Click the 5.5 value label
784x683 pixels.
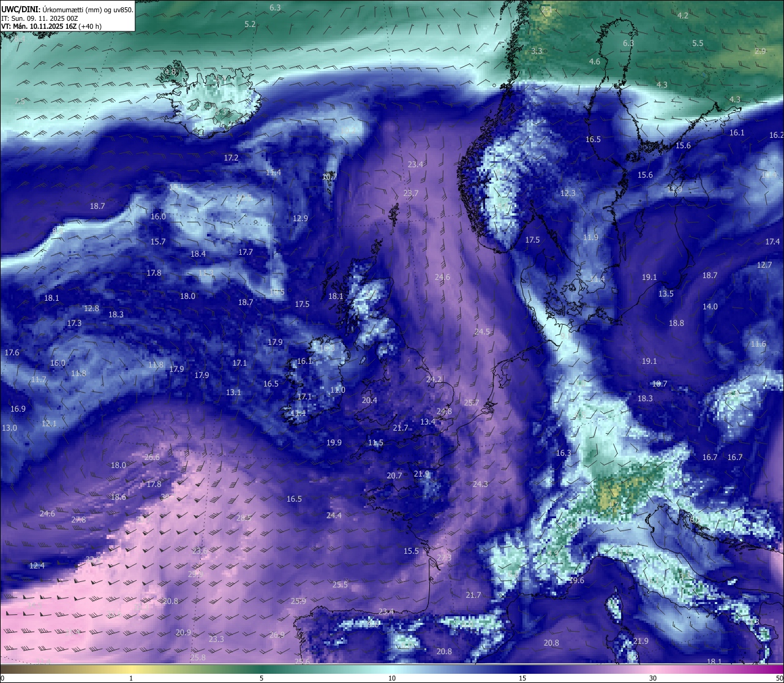698,43
